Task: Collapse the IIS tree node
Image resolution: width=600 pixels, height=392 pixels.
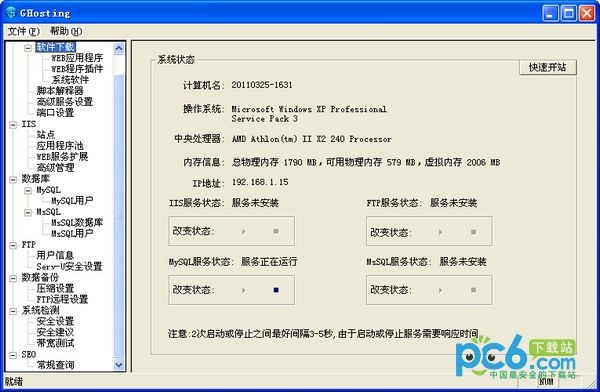Action: coord(13,124)
